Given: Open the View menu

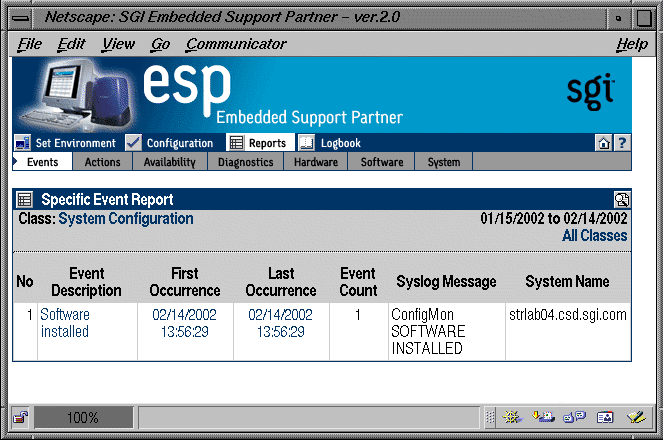Looking at the screenshot, I should tap(118, 44).
